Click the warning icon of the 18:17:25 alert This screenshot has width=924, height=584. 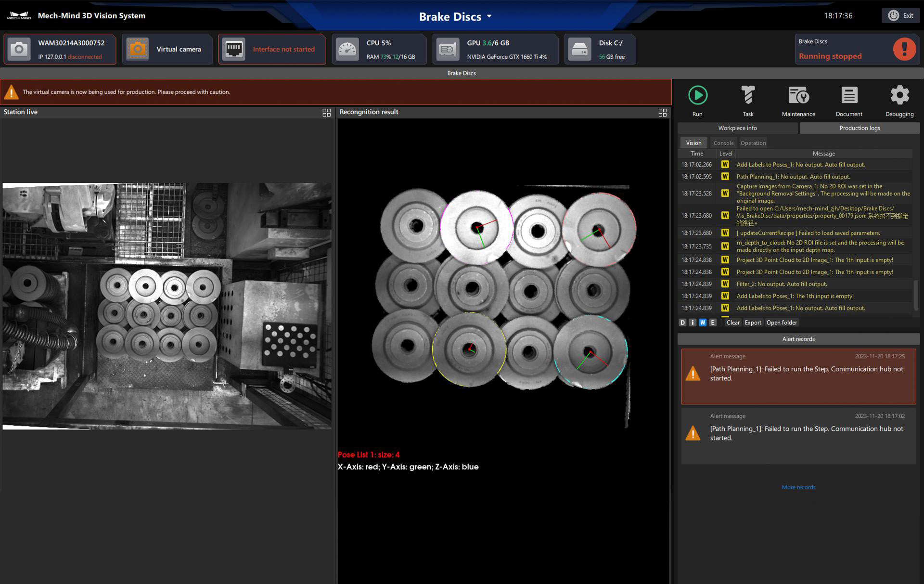coord(693,373)
